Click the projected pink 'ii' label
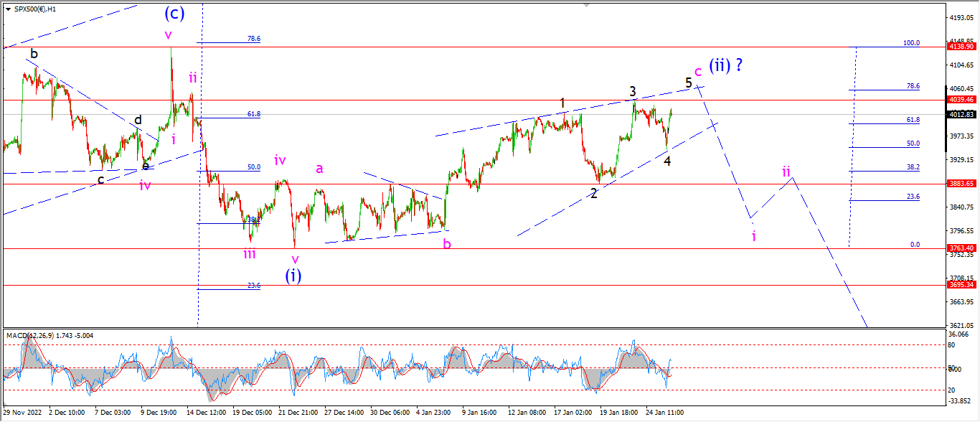This screenshot has height=422, width=980. (x=786, y=172)
